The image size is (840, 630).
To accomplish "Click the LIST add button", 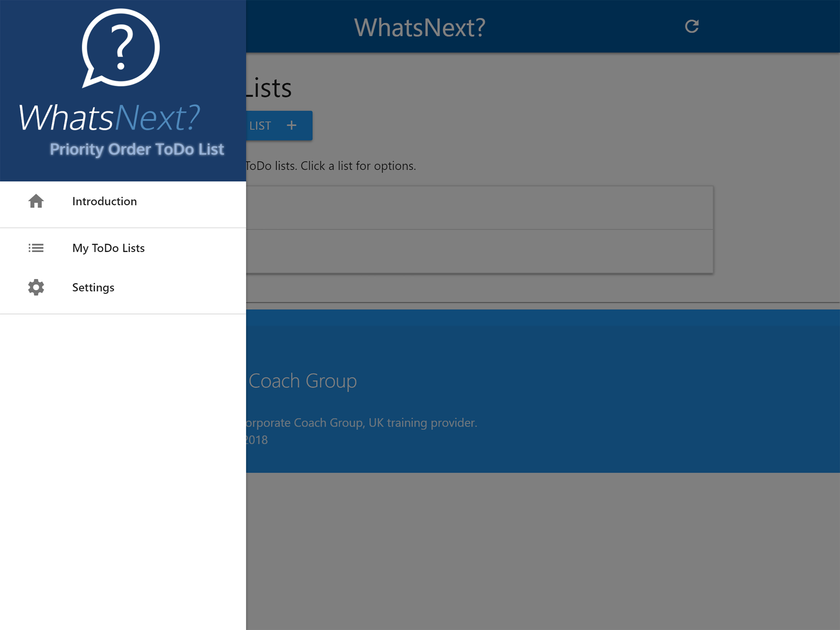I will click(x=279, y=126).
